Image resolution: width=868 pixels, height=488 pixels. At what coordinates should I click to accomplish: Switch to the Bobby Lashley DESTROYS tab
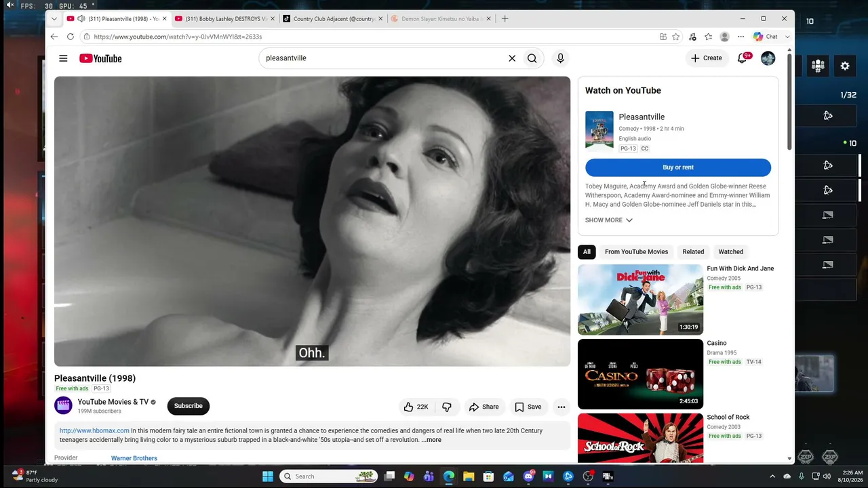(226, 19)
